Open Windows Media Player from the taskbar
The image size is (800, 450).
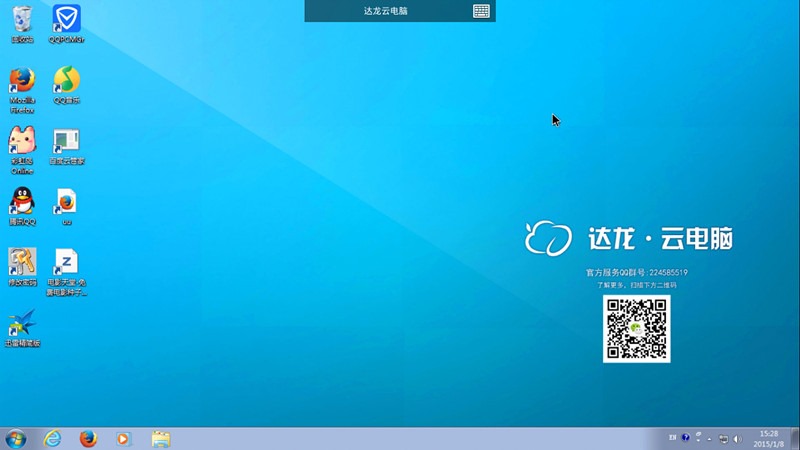point(123,439)
